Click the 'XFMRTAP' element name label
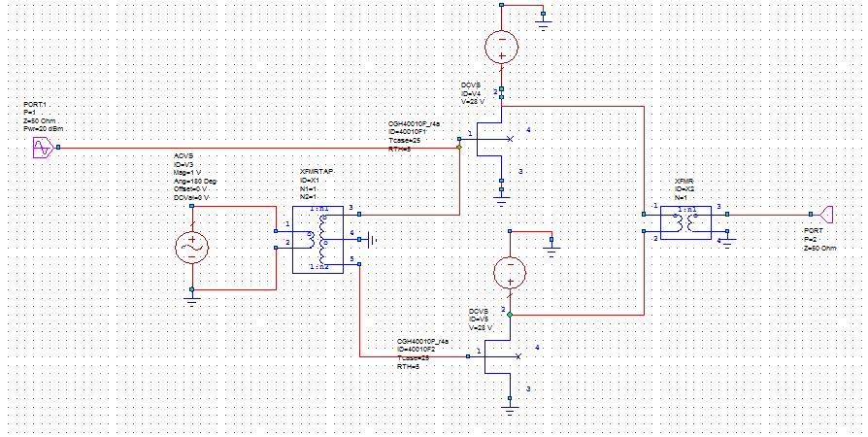 (317, 172)
